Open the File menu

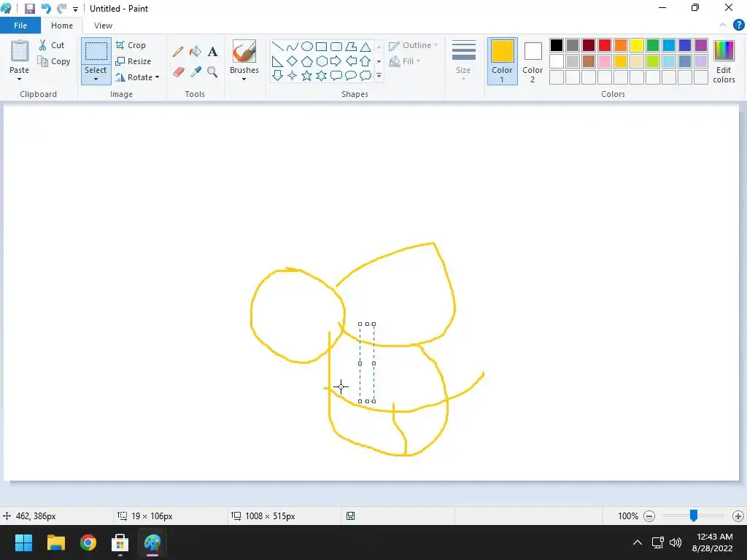tap(20, 26)
